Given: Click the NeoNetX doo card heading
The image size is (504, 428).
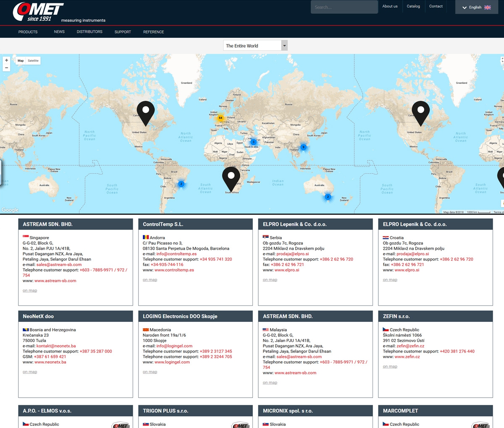Looking at the screenshot, I should [38, 316].
